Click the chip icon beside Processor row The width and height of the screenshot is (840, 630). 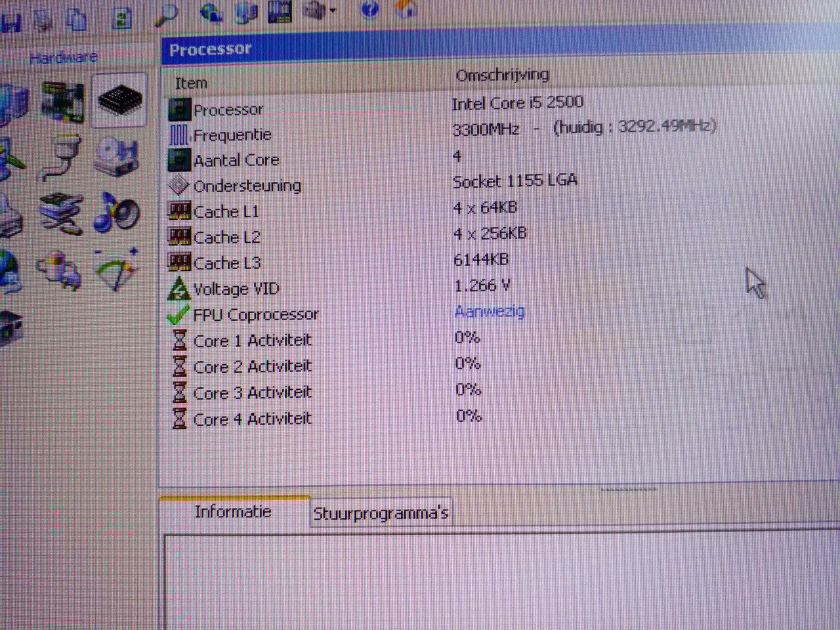[179, 109]
